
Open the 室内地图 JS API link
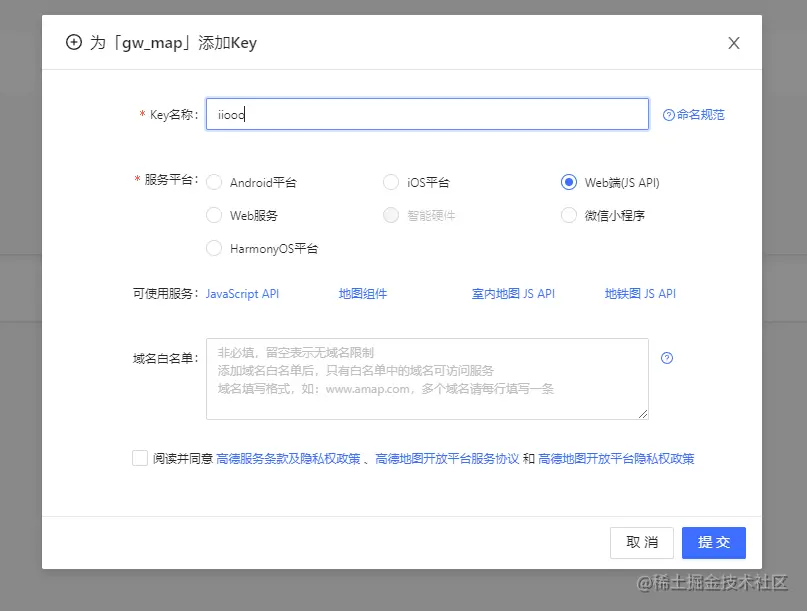click(513, 294)
